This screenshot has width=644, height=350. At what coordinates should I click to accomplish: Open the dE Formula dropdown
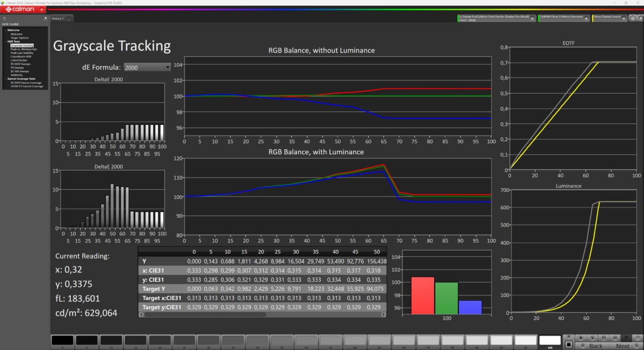pos(147,67)
